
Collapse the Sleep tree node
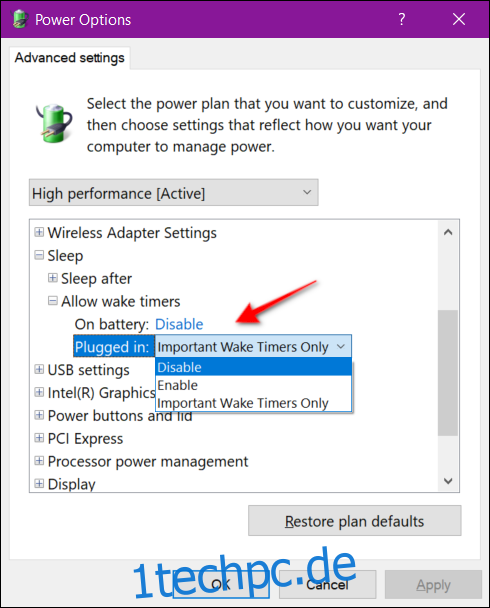click(x=39, y=255)
